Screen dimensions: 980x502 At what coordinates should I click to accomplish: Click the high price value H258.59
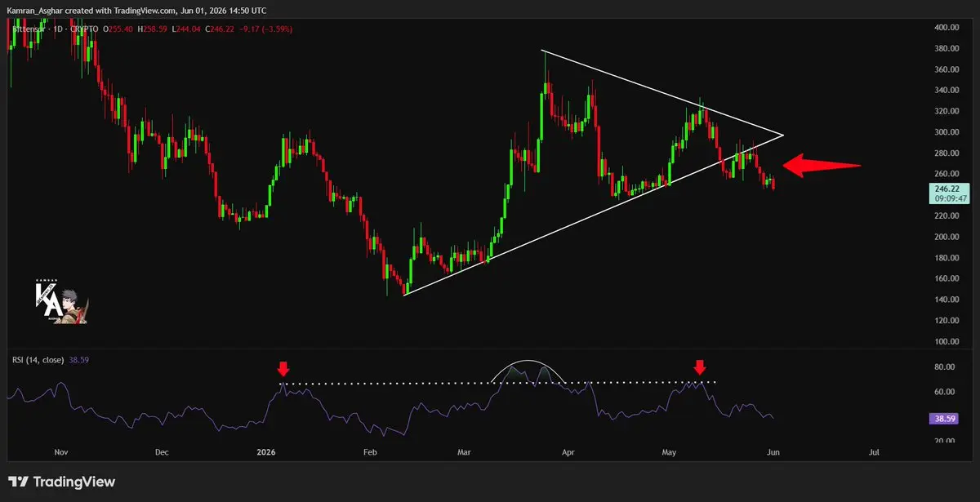tap(153, 29)
